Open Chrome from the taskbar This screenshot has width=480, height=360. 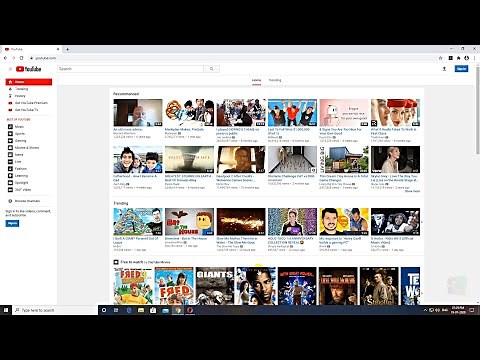(x=178, y=310)
